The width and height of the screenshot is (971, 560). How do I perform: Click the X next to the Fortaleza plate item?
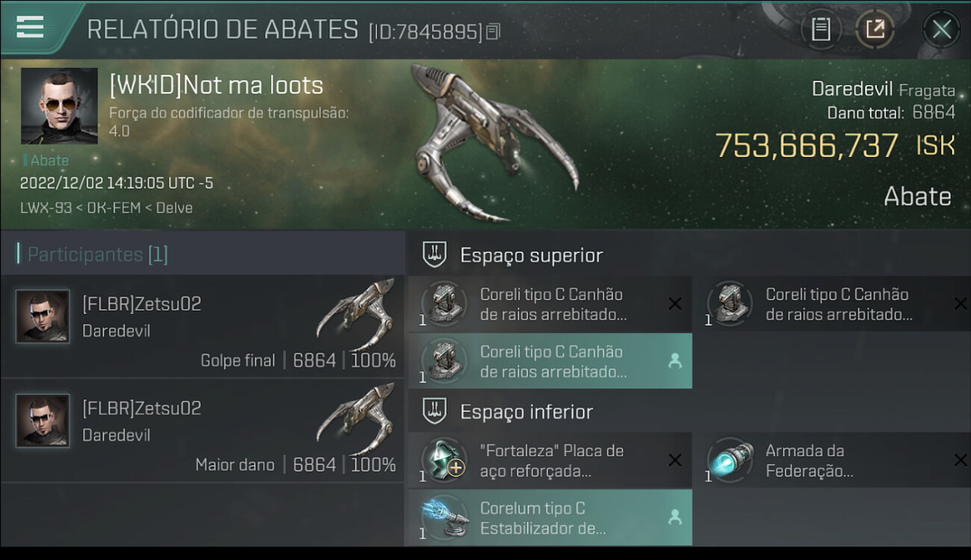point(674,460)
